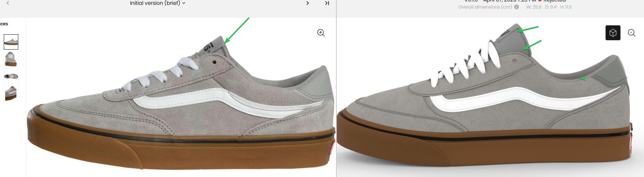Screen dimensions: 644x177
Task: Click the W: 25.9 width value
Action: (x=534, y=7)
